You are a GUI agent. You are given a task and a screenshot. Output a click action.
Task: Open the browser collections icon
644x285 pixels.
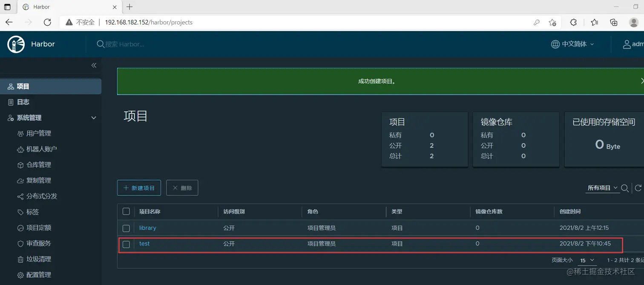point(614,22)
